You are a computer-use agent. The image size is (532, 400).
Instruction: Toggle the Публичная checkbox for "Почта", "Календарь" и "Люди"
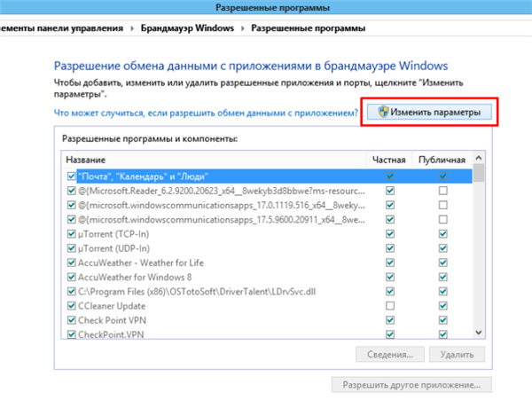click(442, 176)
